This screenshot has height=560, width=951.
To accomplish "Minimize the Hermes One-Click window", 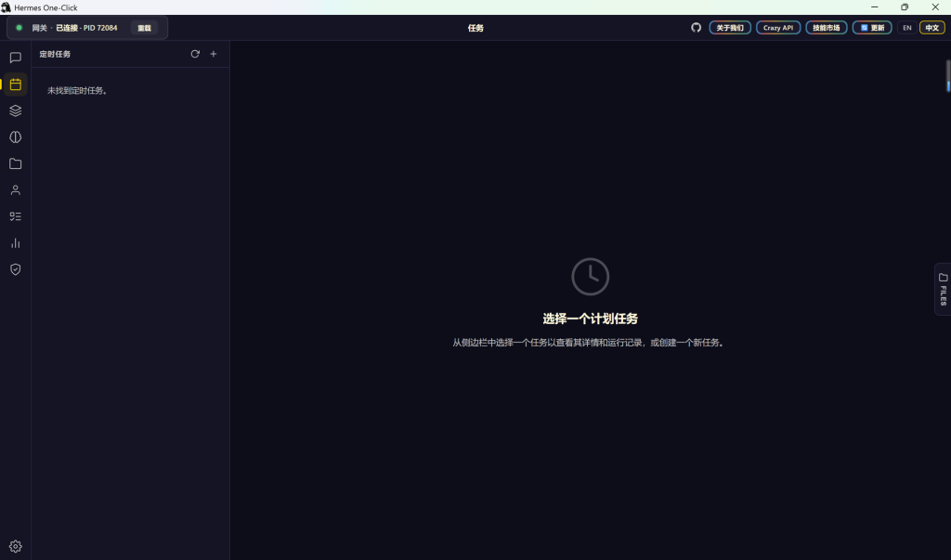I will (874, 7).
